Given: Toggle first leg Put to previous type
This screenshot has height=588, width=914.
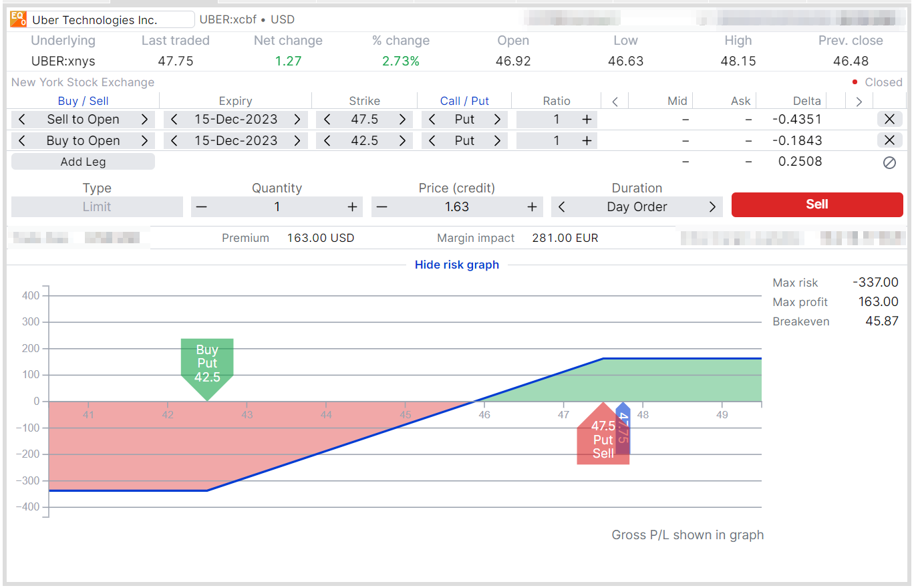Looking at the screenshot, I should coord(432,120).
